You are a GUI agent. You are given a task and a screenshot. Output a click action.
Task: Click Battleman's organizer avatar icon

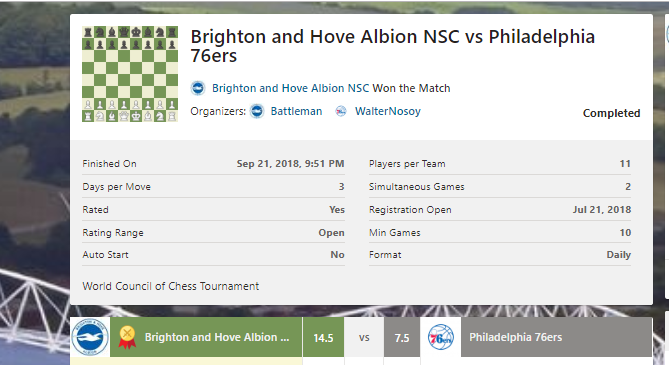(x=257, y=111)
